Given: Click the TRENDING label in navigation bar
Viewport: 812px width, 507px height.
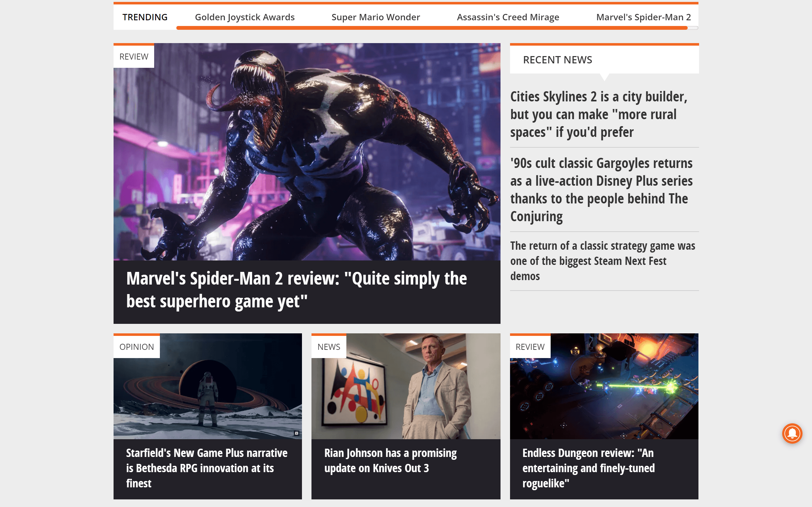Looking at the screenshot, I should [144, 17].
